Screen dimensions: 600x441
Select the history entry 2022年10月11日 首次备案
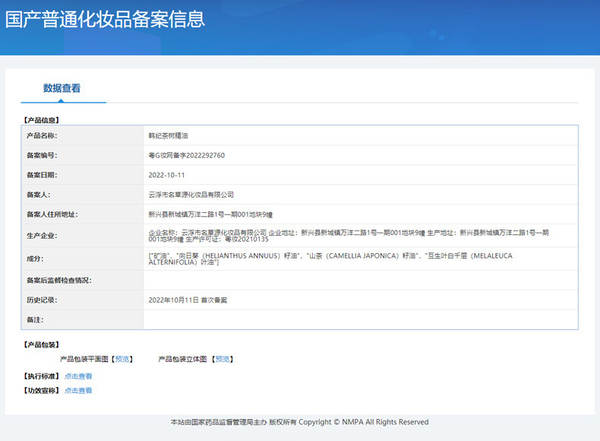tap(188, 300)
